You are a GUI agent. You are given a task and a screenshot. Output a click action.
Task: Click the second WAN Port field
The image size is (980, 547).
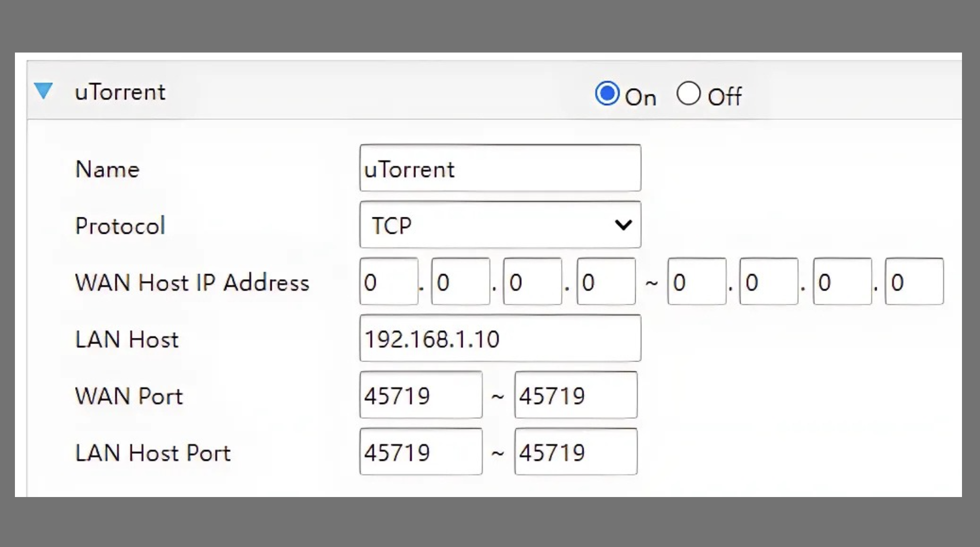click(x=575, y=395)
